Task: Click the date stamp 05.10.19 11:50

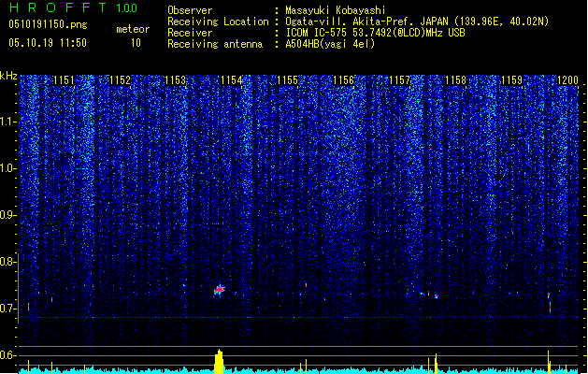Action: click(x=48, y=43)
